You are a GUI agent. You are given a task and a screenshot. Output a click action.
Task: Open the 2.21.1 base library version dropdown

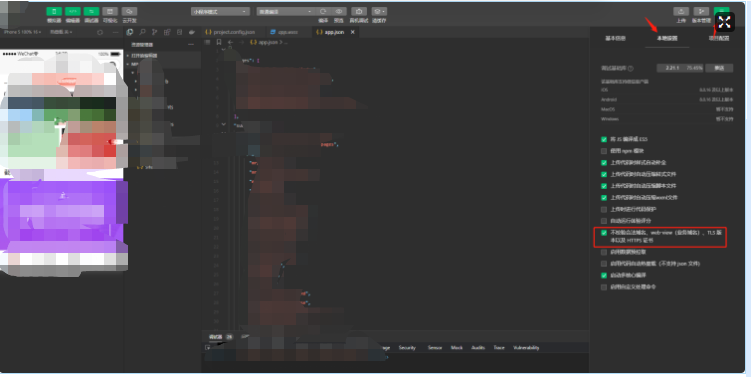pos(680,68)
